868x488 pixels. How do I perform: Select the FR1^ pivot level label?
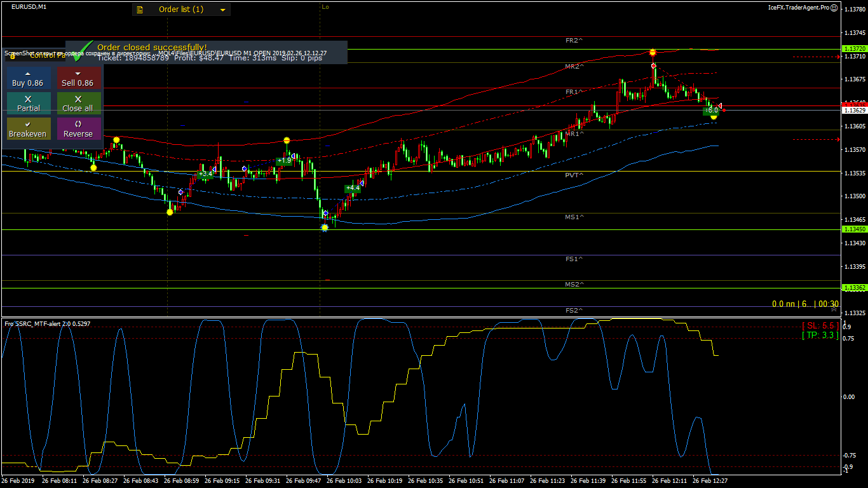click(574, 92)
